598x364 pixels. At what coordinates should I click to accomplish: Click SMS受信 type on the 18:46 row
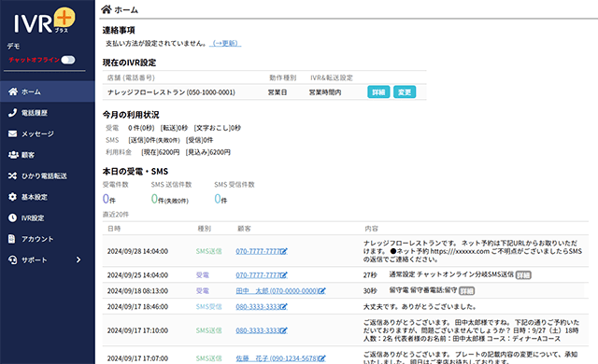click(x=208, y=306)
